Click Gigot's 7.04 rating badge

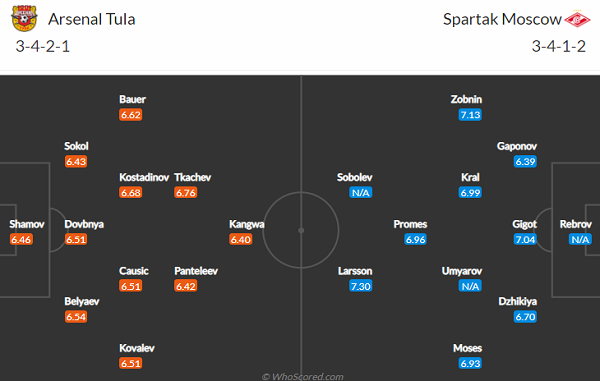(x=525, y=239)
